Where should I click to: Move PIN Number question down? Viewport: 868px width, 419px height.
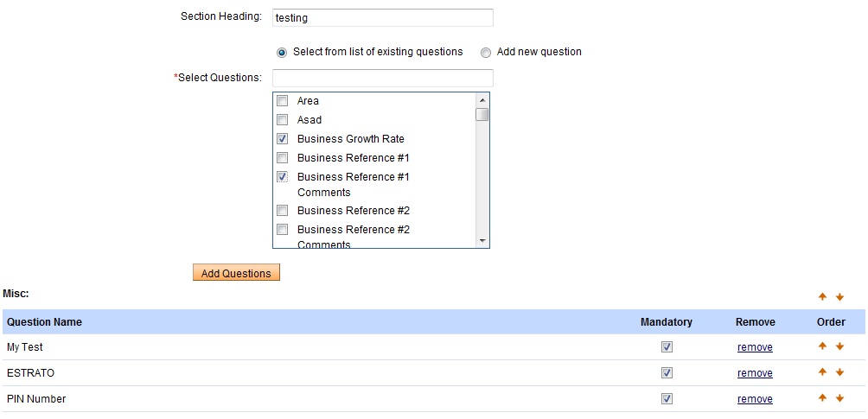839,398
